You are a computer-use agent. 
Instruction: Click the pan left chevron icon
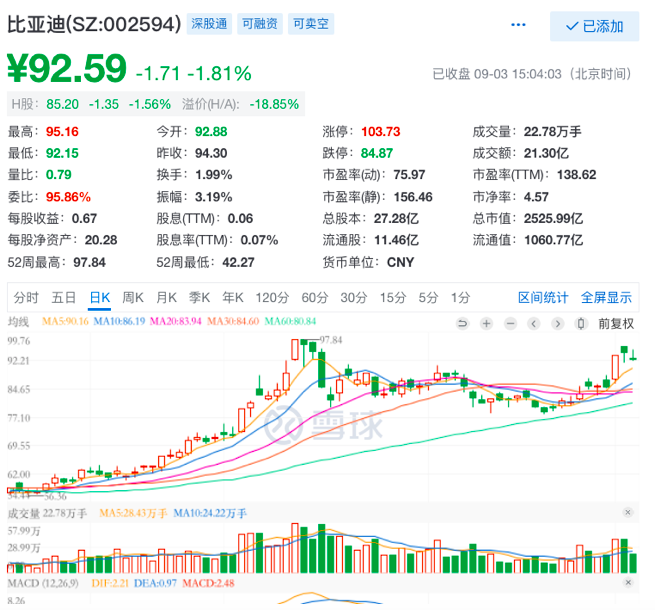pos(533,323)
